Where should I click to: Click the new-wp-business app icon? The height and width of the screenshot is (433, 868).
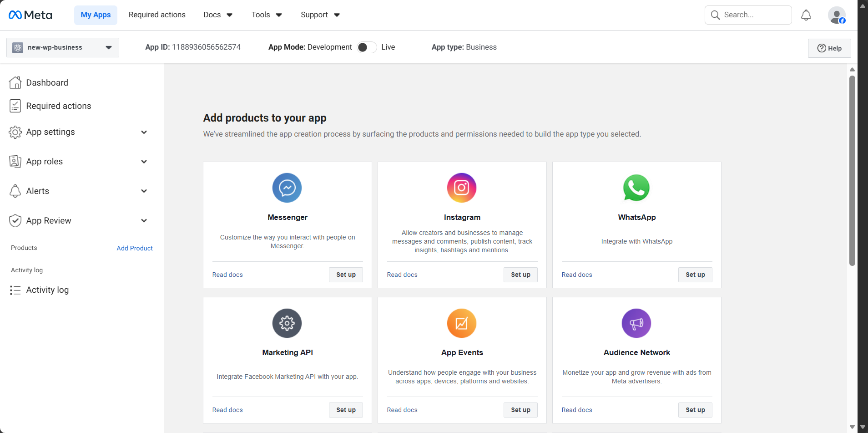tap(18, 47)
